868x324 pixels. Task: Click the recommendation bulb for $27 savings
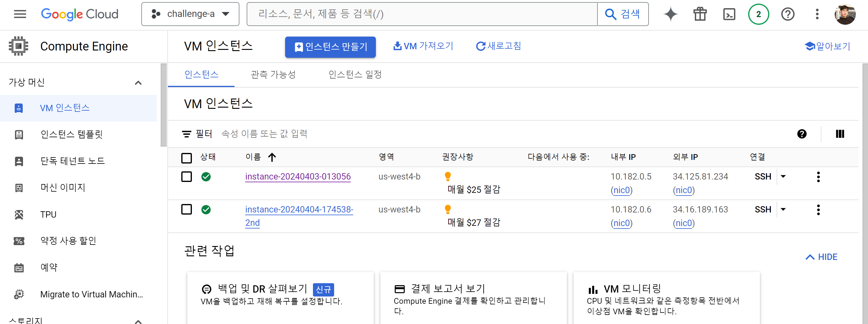(x=448, y=209)
